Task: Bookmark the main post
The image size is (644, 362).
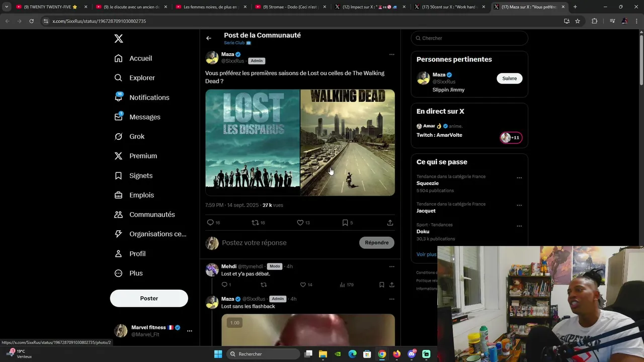Action: click(x=345, y=223)
